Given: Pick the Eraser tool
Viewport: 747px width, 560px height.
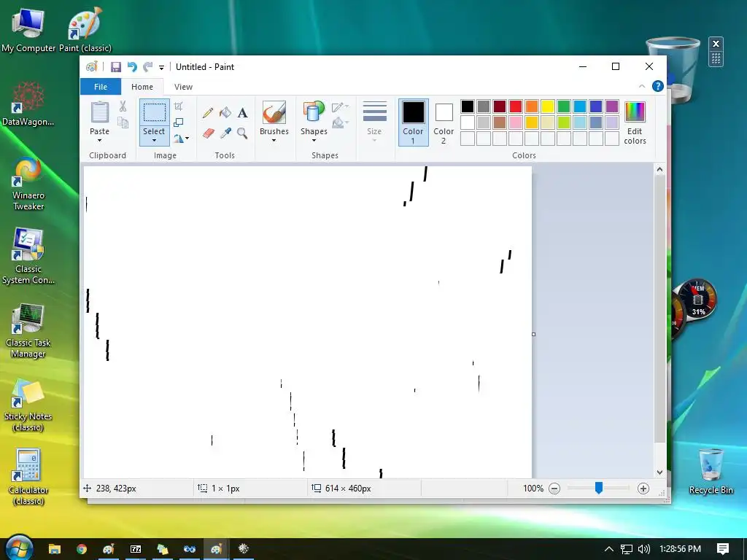Looking at the screenshot, I should (208, 133).
